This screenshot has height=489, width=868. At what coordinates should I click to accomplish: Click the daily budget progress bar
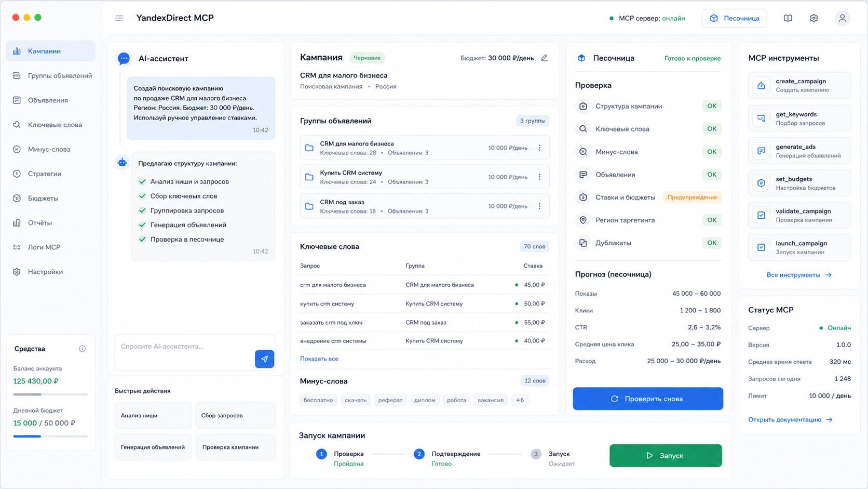pyautogui.click(x=50, y=437)
